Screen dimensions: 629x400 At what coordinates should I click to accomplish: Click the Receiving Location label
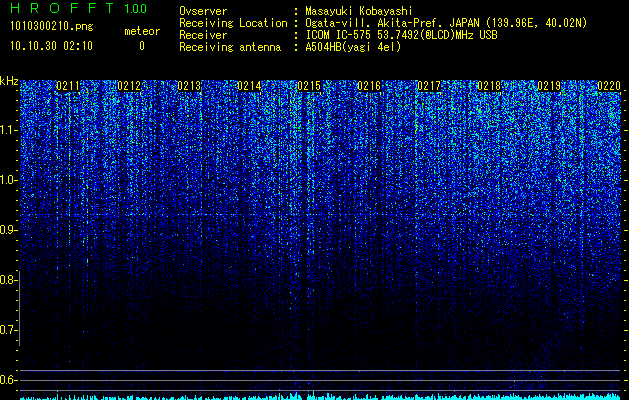point(233,23)
